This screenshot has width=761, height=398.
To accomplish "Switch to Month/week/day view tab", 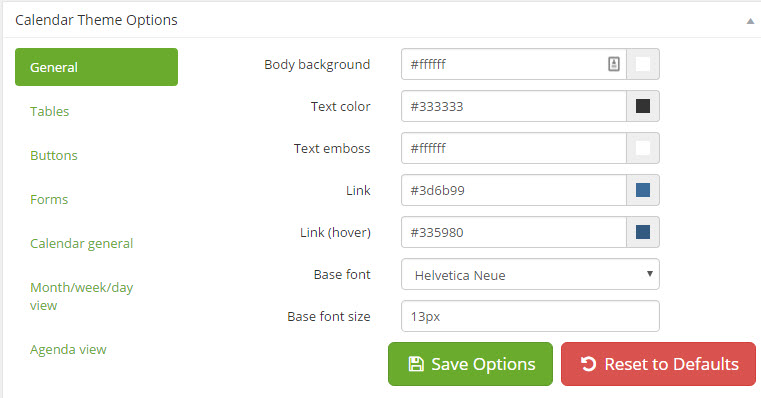I will pyautogui.click(x=81, y=296).
